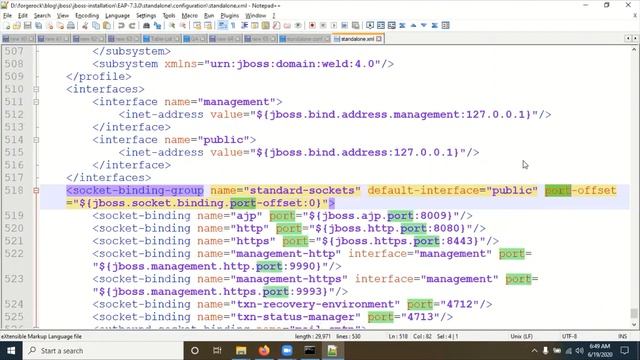Toggle Word Wrap toolbar button
This screenshot has height=360, width=640.
222,25
